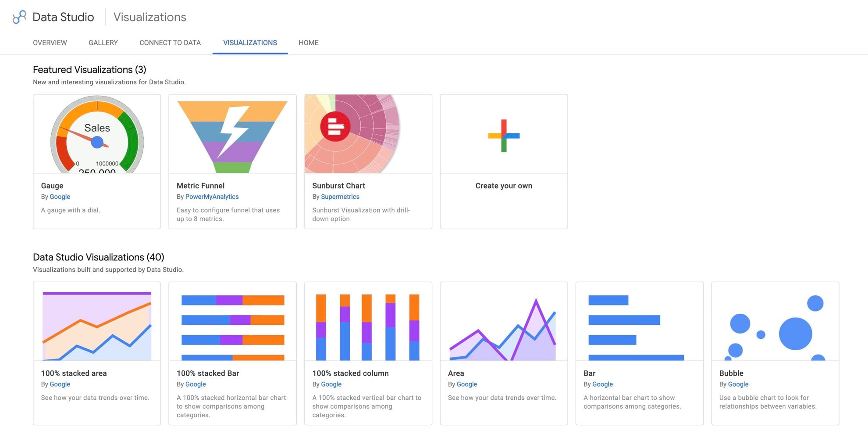
Task: Click 'Sunburst Visualization with drill-down option' text
Action: pyautogui.click(x=361, y=215)
